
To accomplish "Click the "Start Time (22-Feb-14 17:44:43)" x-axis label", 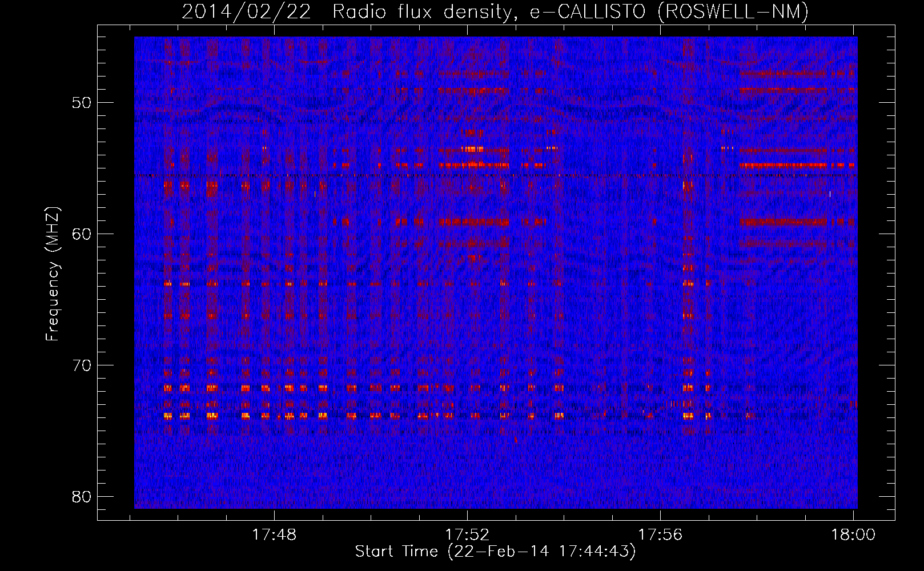I will coord(495,552).
